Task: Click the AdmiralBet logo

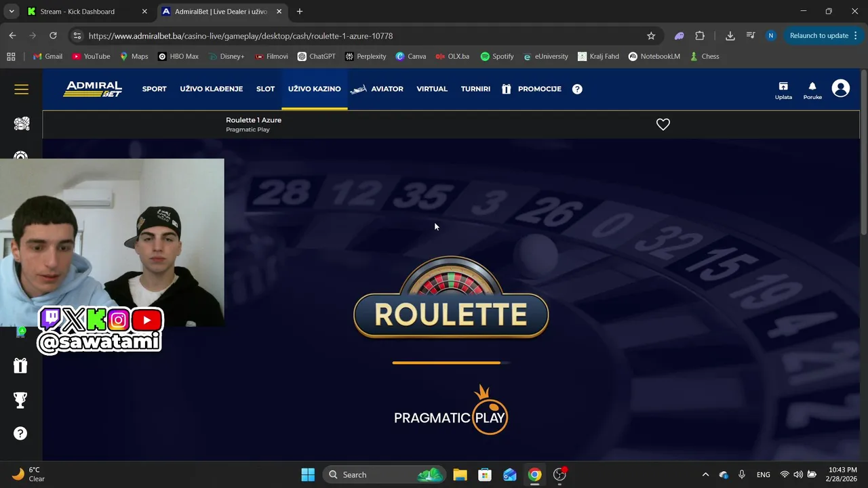Action: point(93,89)
